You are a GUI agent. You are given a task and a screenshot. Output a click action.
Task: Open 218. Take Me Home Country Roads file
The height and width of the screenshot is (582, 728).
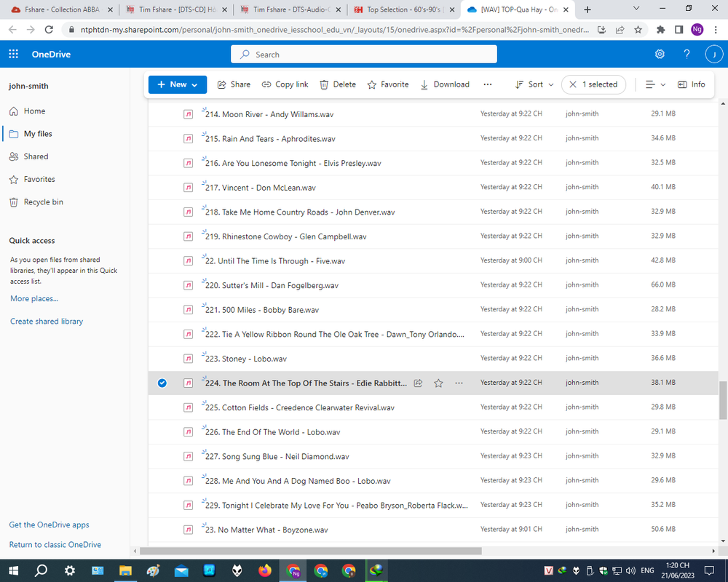[x=300, y=212]
